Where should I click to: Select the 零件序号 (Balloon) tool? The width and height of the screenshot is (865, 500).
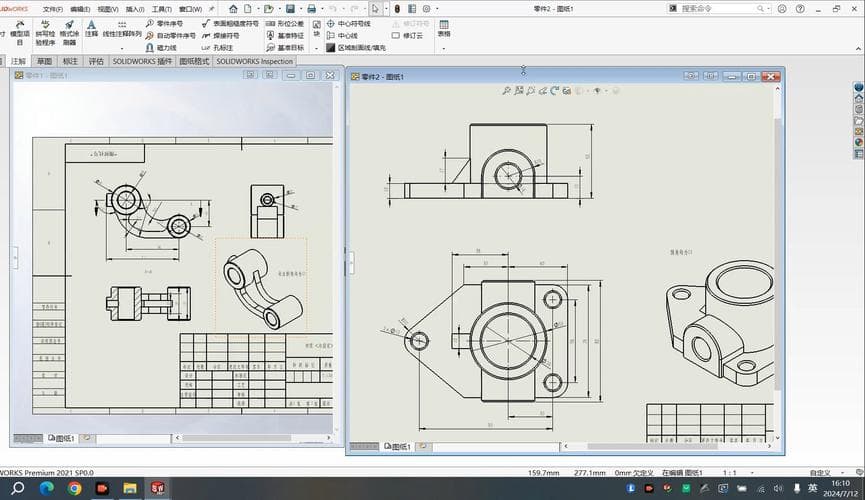coord(164,24)
